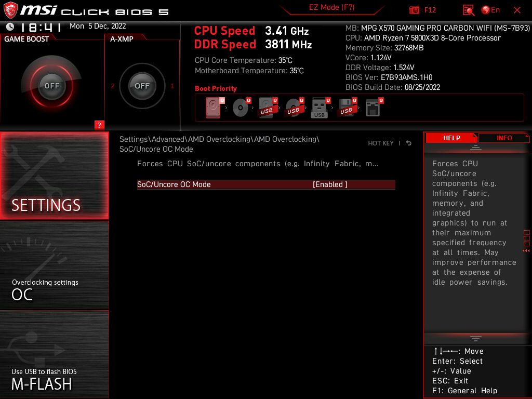Select the network boot priority device

pyautogui.click(x=374, y=108)
